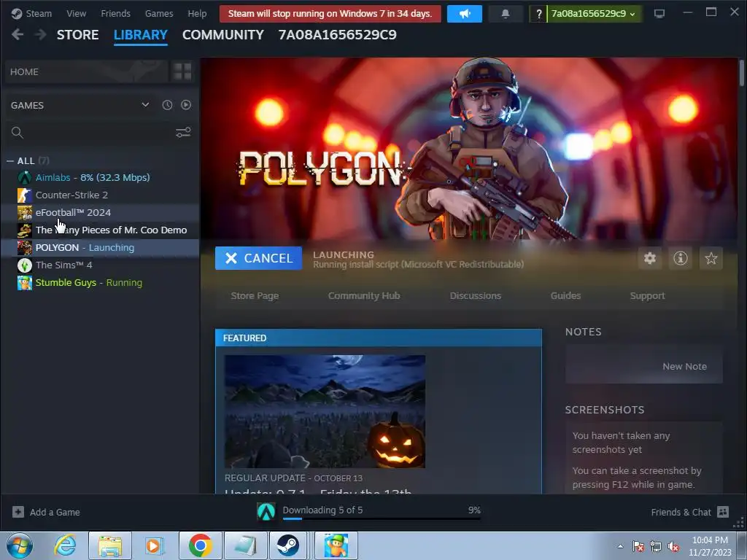The width and height of the screenshot is (747, 560).
Task: Open Internet Explorer from taskbar
Action: pos(65,545)
